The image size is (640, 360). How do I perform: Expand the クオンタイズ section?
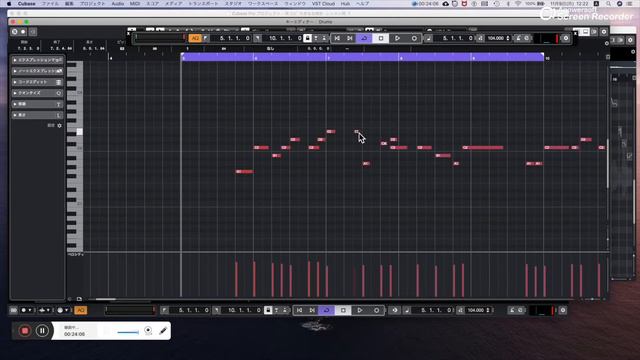pyautogui.click(x=38, y=93)
